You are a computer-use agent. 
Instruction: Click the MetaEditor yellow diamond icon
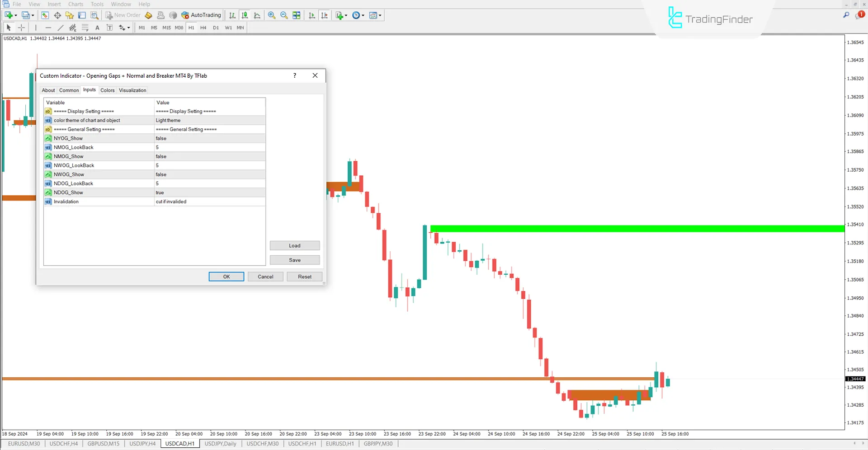pos(148,15)
